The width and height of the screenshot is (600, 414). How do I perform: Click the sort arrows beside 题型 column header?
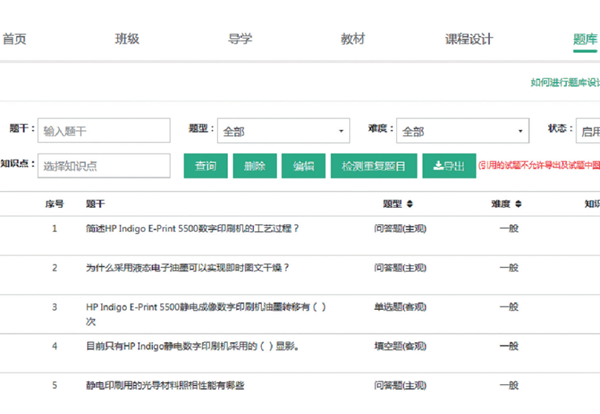tap(409, 203)
